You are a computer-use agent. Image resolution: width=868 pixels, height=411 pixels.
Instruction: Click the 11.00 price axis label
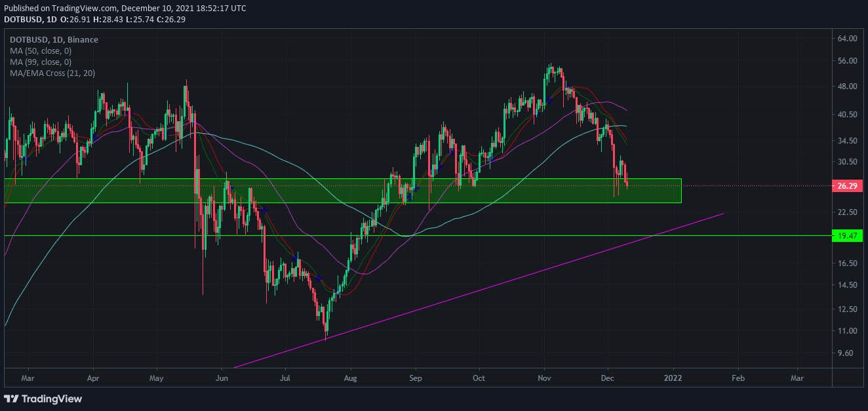pos(847,330)
